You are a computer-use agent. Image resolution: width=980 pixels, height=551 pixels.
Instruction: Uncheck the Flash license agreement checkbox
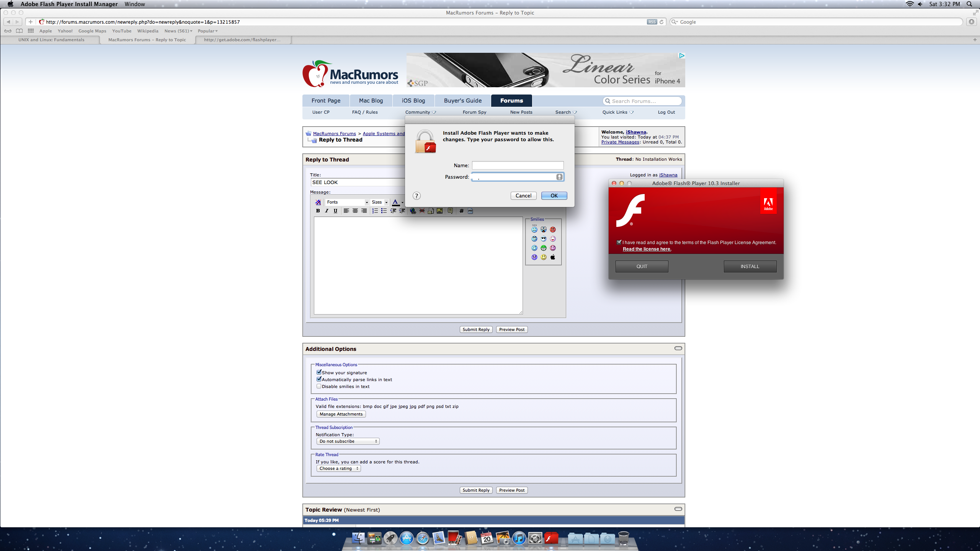point(619,242)
